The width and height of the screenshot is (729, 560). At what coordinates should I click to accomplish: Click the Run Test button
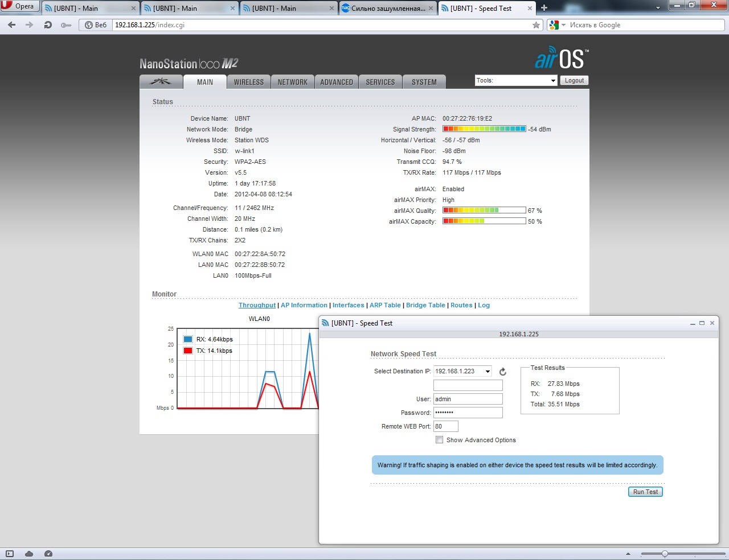(x=645, y=492)
